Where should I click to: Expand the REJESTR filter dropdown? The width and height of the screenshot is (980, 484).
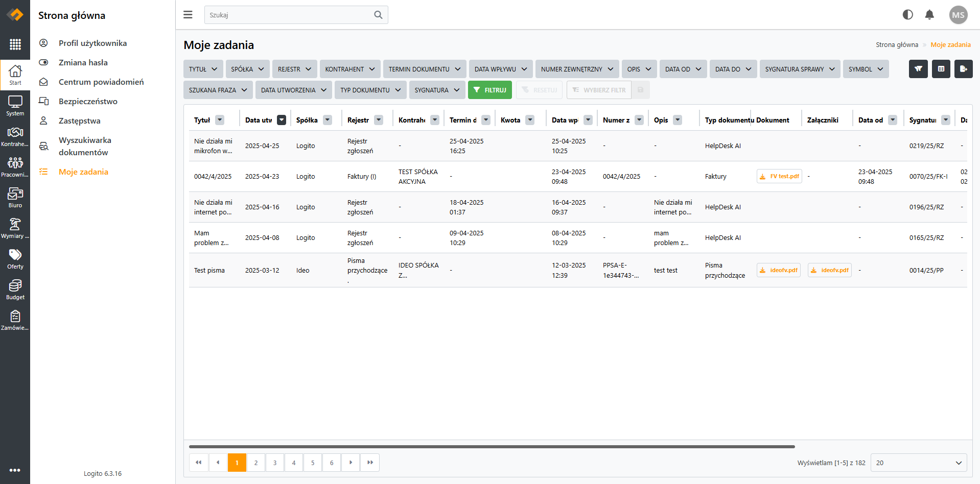[295, 69]
